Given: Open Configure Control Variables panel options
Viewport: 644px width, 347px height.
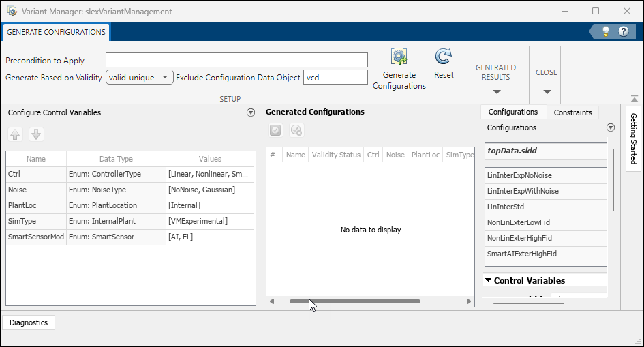Looking at the screenshot, I should tap(250, 112).
